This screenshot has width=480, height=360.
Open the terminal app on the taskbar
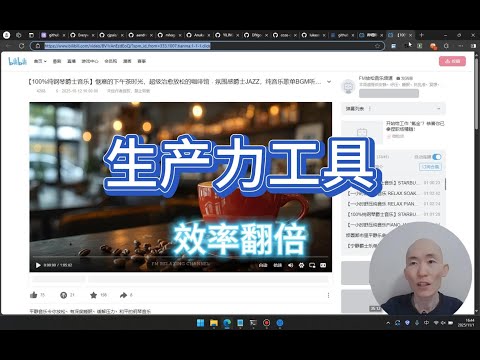(253, 323)
